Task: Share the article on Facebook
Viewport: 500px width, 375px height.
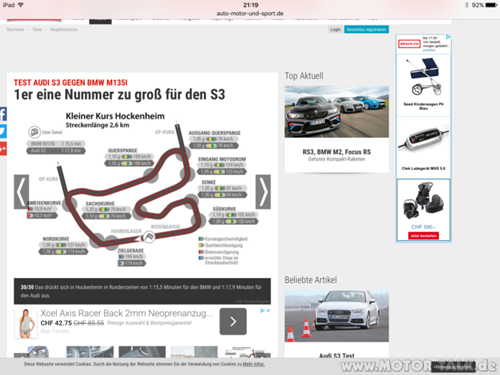Action: [3, 114]
